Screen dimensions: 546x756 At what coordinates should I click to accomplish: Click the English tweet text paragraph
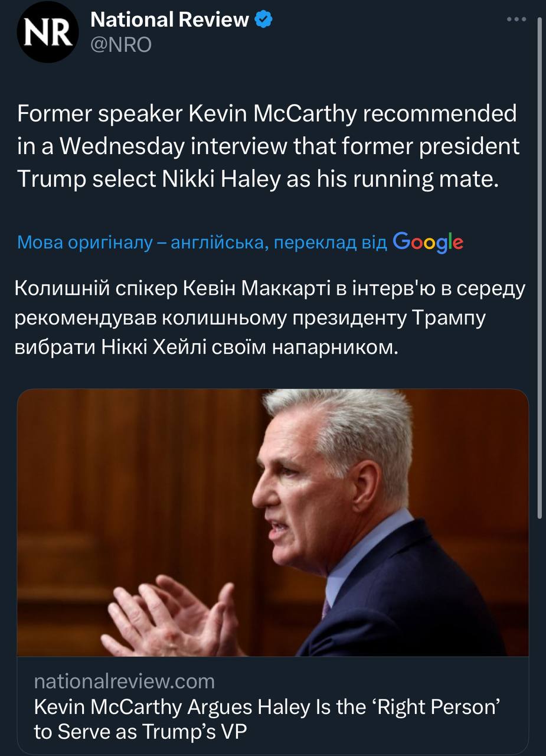pos(267,146)
